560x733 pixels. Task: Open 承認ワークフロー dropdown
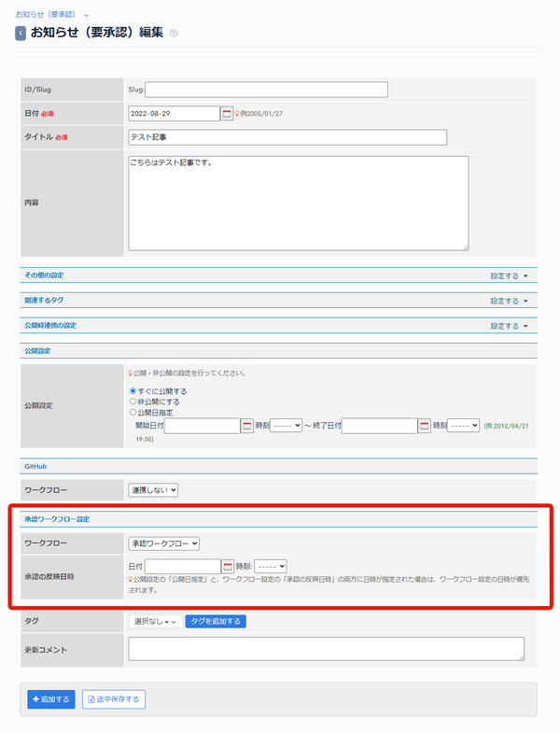[164, 543]
